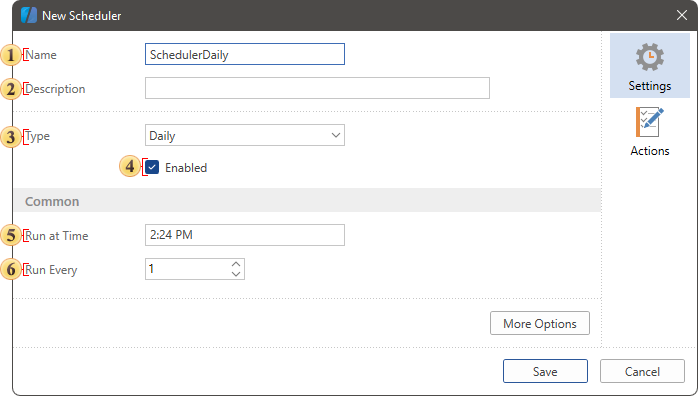Expand the Type dropdown showing Daily
The height and width of the screenshot is (396, 698).
pos(245,135)
